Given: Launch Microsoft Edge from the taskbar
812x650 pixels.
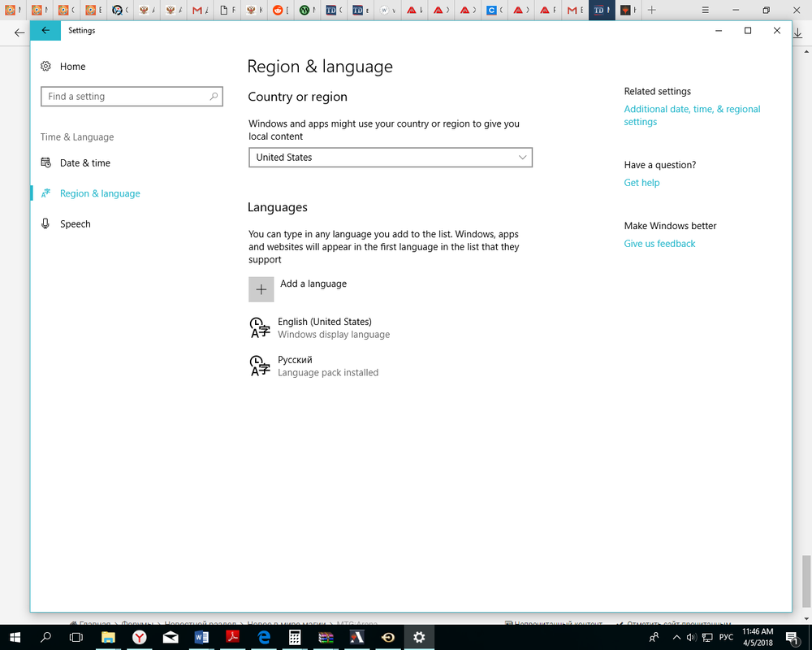Looking at the screenshot, I should [x=263, y=637].
